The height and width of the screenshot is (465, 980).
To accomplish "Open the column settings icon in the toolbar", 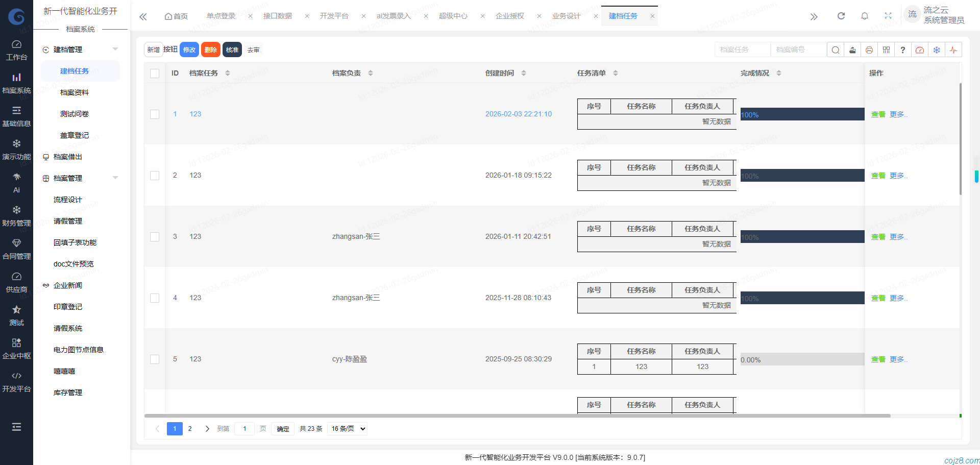I will click(x=886, y=50).
